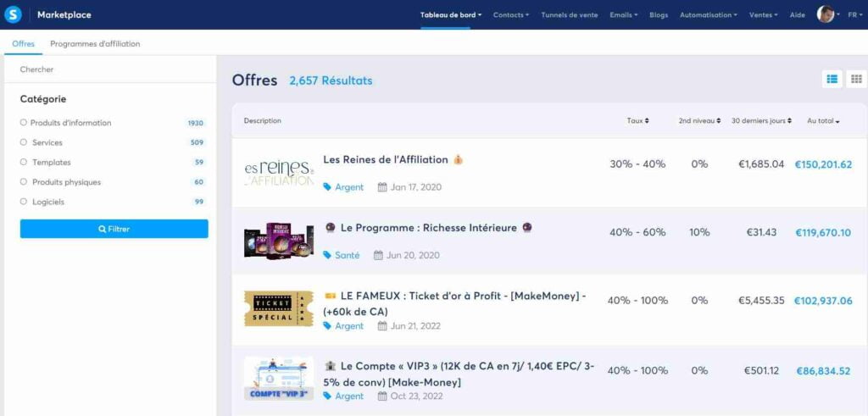Open the Blogs menu item

[658, 15]
